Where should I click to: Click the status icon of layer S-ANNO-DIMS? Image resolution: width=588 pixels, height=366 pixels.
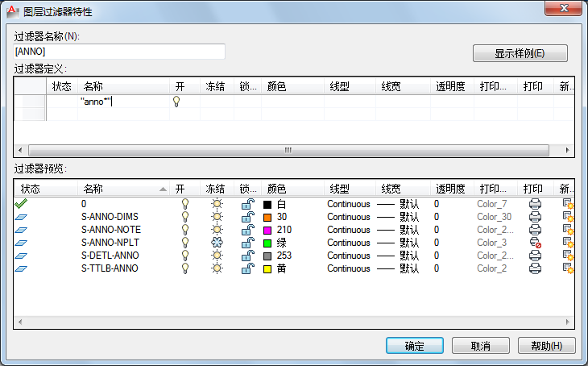(x=21, y=217)
